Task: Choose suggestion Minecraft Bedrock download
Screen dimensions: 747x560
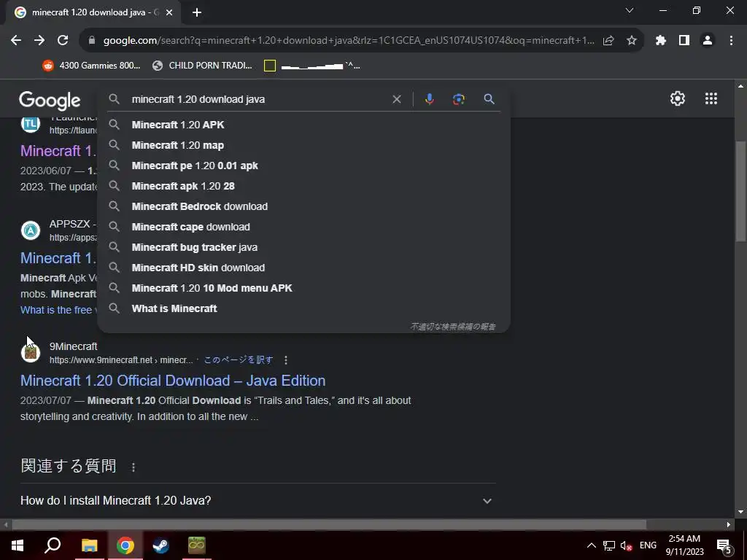Action: 304,206
